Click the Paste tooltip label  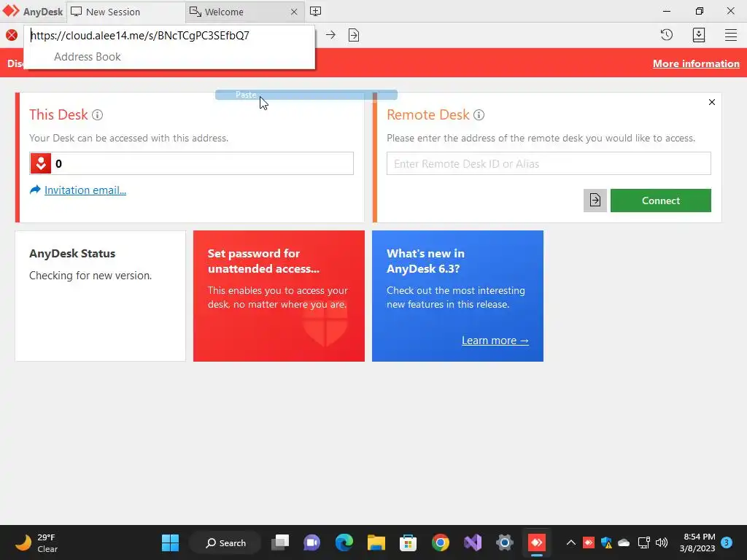click(246, 95)
